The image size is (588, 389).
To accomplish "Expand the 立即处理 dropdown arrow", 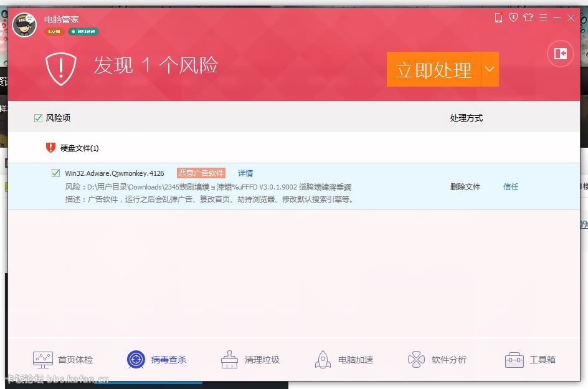I will pyautogui.click(x=490, y=69).
